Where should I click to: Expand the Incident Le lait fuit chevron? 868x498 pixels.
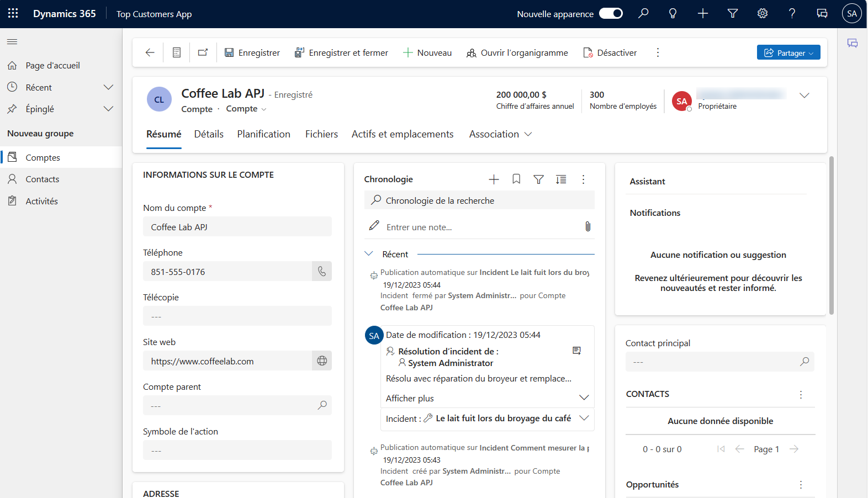coord(584,418)
